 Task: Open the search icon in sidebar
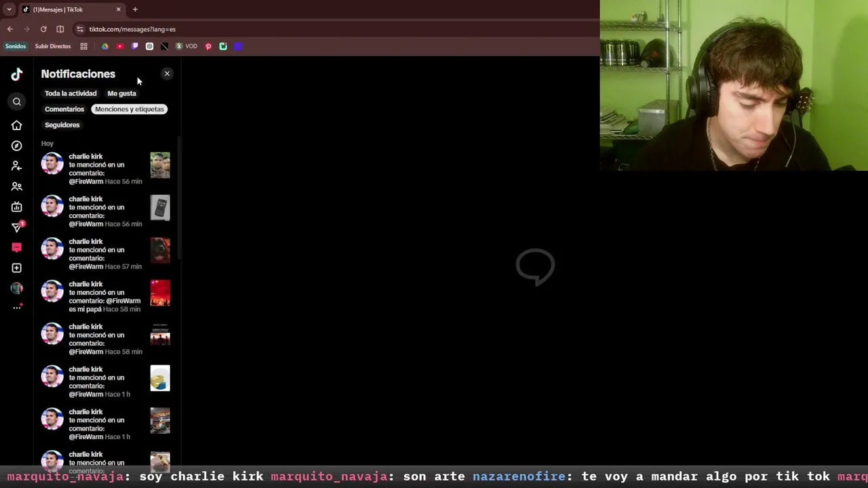pos(17,102)
